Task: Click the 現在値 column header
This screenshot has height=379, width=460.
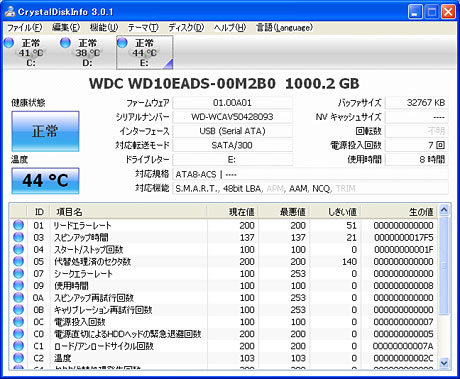Action: point(233,212)
